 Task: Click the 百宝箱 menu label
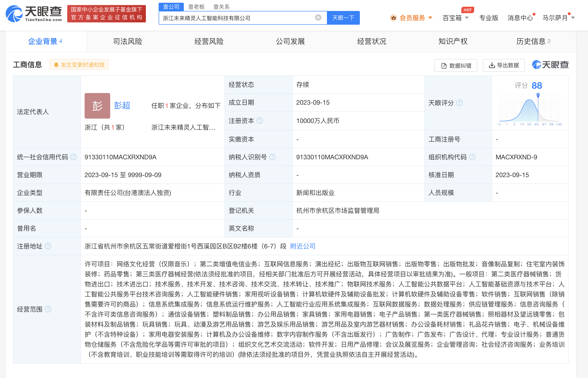(452, 18)
